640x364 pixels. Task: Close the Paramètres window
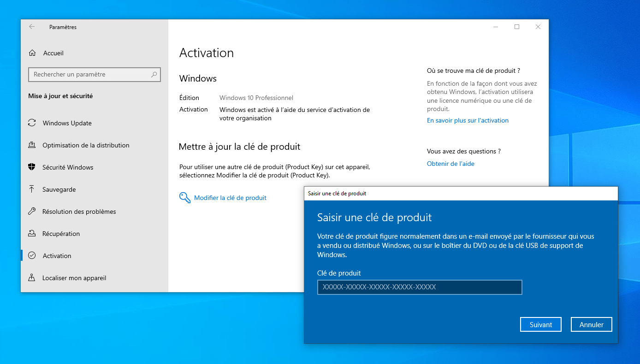(538, 27)
